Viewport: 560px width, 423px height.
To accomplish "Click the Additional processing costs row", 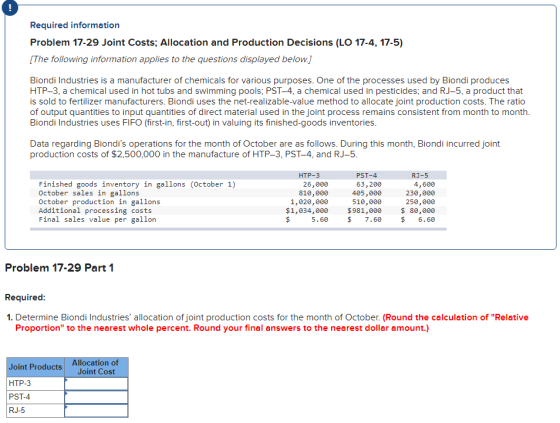I will (238, 210).
